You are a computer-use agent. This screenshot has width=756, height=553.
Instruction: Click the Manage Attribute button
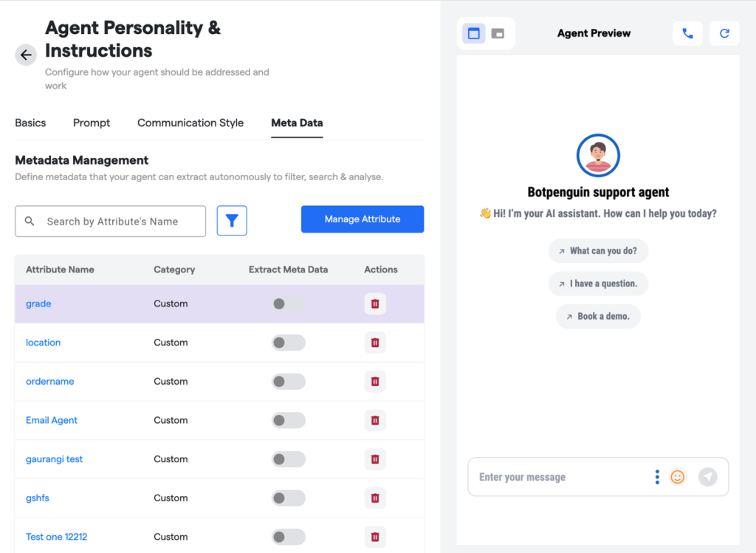pyautogui.click(x=362, y=219)
